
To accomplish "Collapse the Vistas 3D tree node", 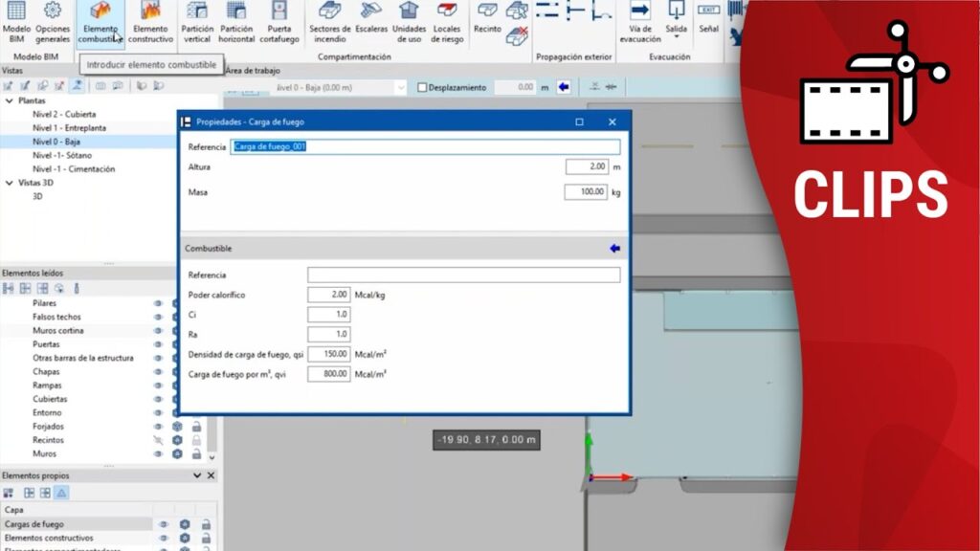I will coord(10,183).
